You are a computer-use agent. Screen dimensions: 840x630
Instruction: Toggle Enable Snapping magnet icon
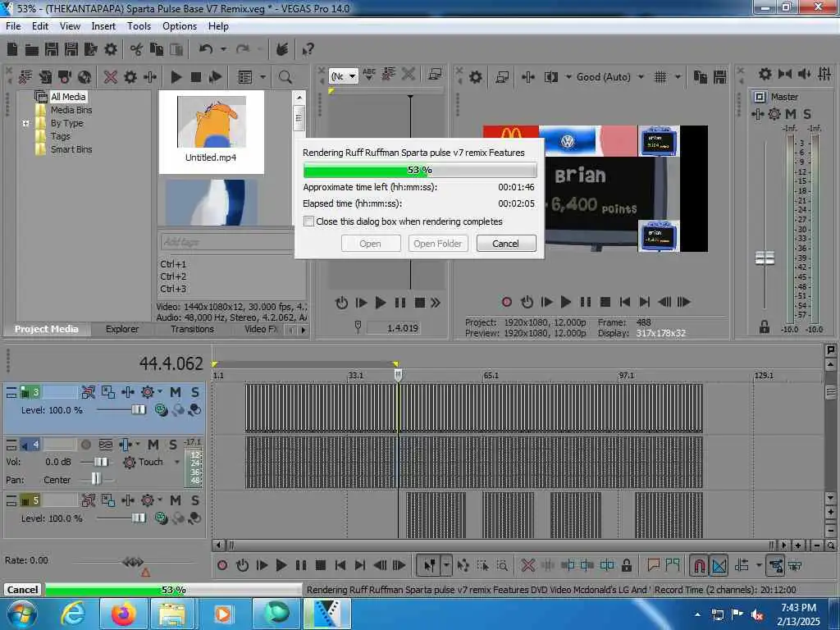tap(699, 565)
